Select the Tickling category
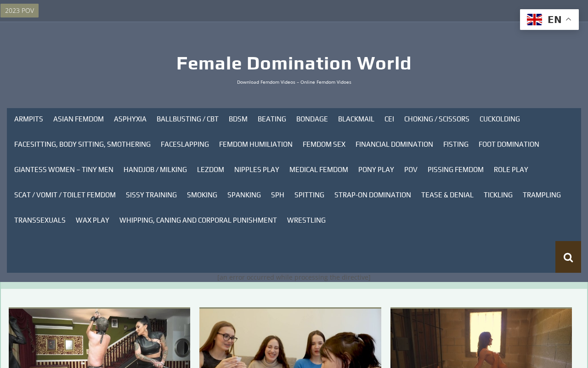588x368 pixels. [x=498, y=195]
